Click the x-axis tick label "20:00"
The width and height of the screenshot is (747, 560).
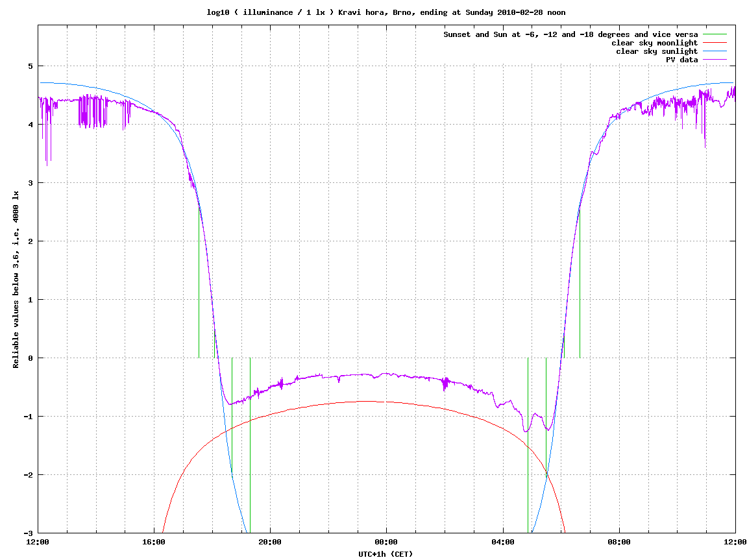(x=270, y=542)
